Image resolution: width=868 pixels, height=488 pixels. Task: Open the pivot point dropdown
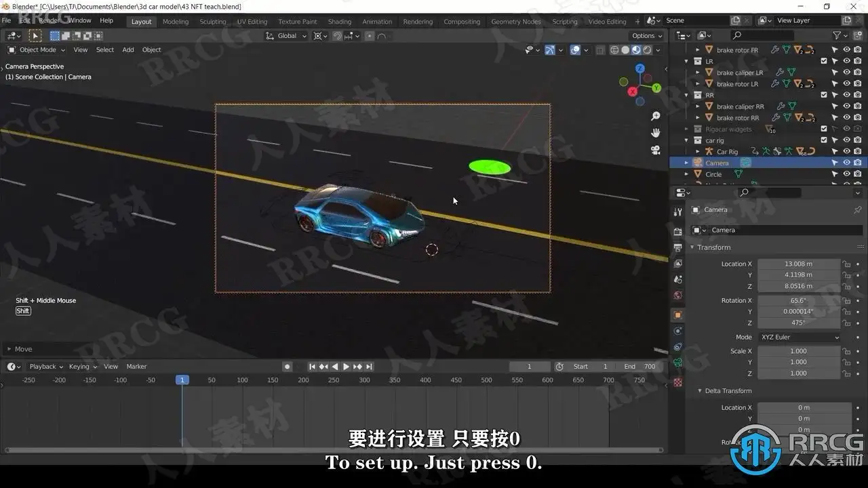pos(320,36)
